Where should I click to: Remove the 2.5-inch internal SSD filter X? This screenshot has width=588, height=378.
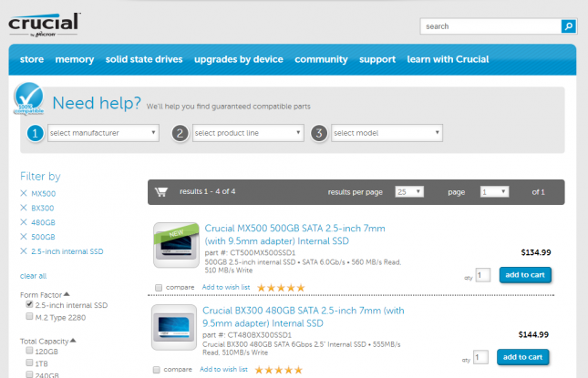(x=24, y=251)
